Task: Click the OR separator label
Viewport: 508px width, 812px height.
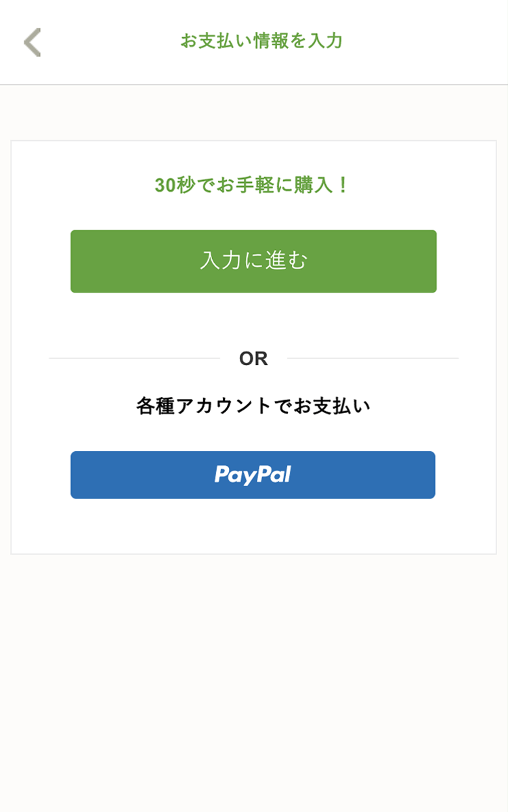Action: pos(253,358)
